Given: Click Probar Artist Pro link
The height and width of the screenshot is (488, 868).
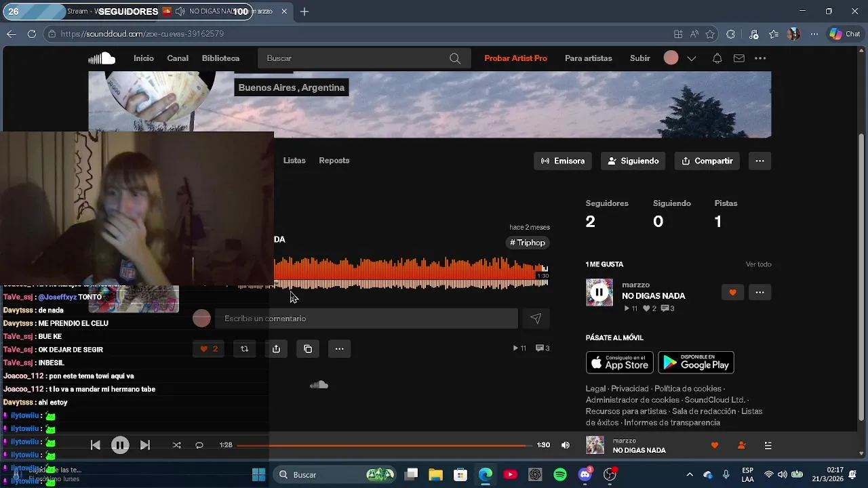Looking at the screenshot, I should point(515,58).
